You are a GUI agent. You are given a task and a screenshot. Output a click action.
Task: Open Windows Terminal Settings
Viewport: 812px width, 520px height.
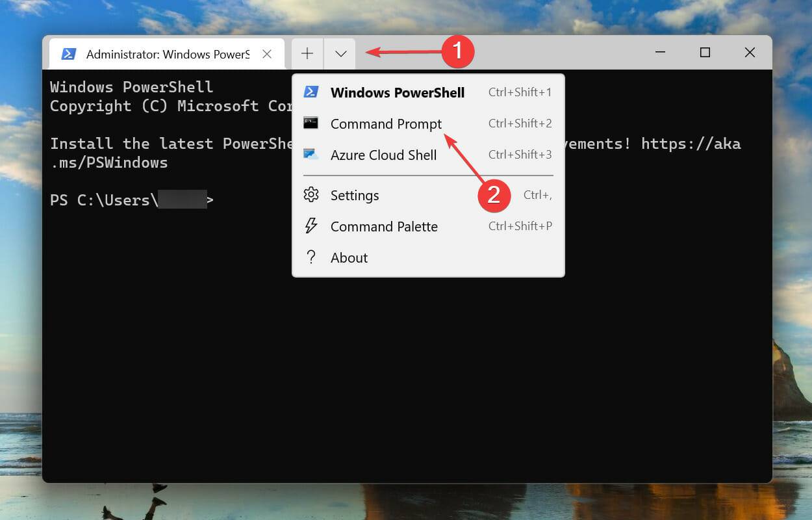tap(355, 195)
